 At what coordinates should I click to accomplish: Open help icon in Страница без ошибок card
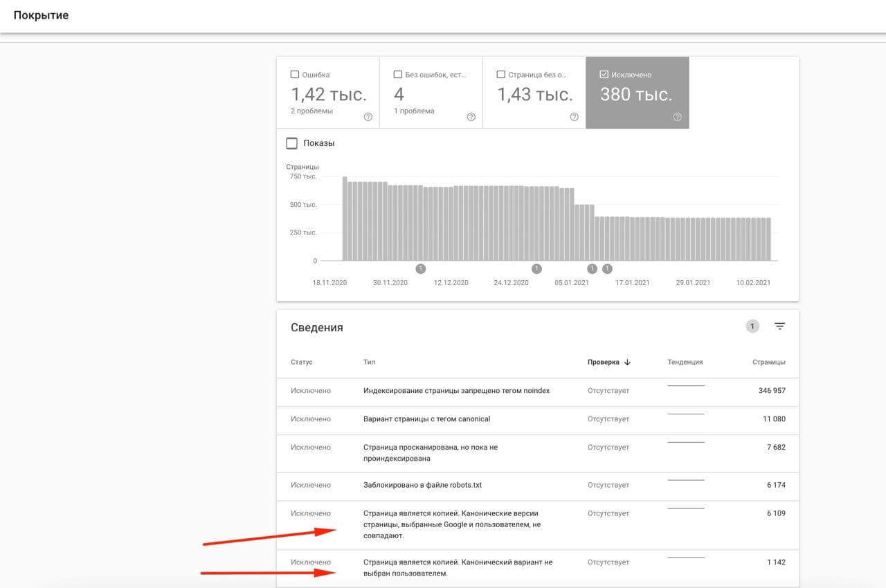tap(574, 117)
